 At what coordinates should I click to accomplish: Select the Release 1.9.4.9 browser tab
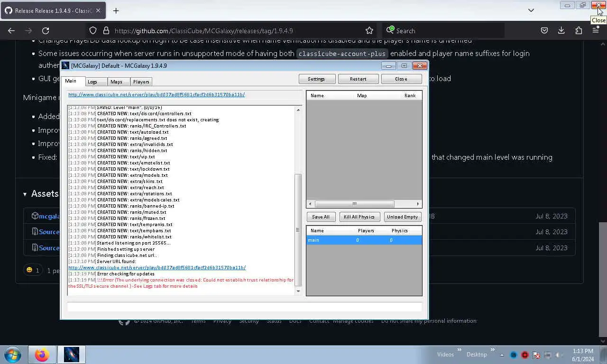click(53, 10)
